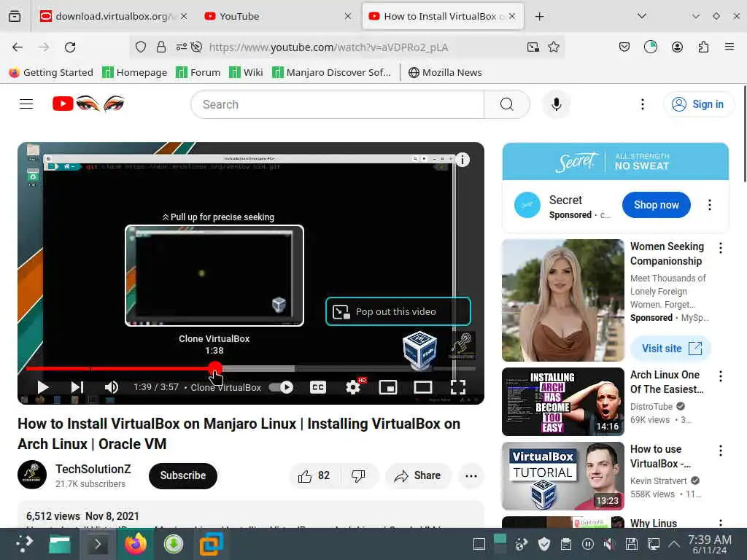Share this video
Screen dimensions: 747x560
pyautogui.click(x=418, y=475)
